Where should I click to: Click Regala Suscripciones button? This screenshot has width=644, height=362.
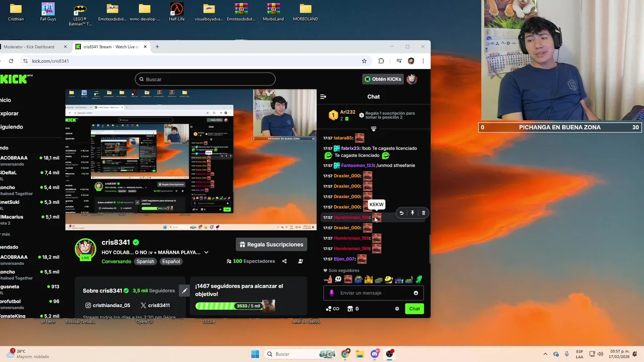coord(272,244)
